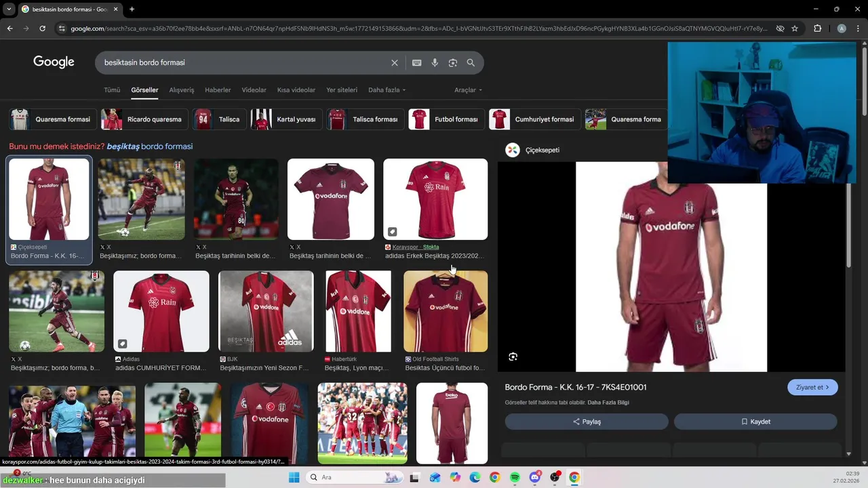Filter by Cumhuriyet forması chip

point(534,119)
